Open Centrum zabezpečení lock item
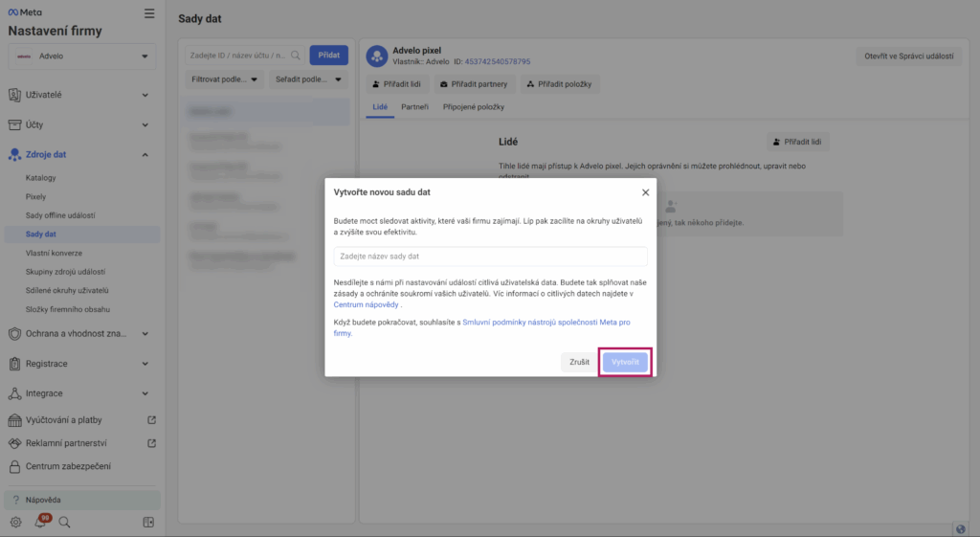980x537 pixels. point(68,466)
